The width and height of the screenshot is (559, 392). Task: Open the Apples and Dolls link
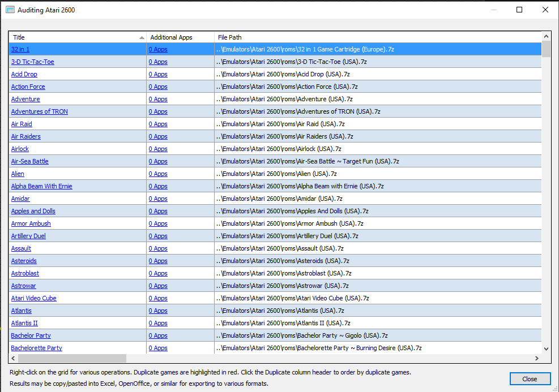point(33,211)
